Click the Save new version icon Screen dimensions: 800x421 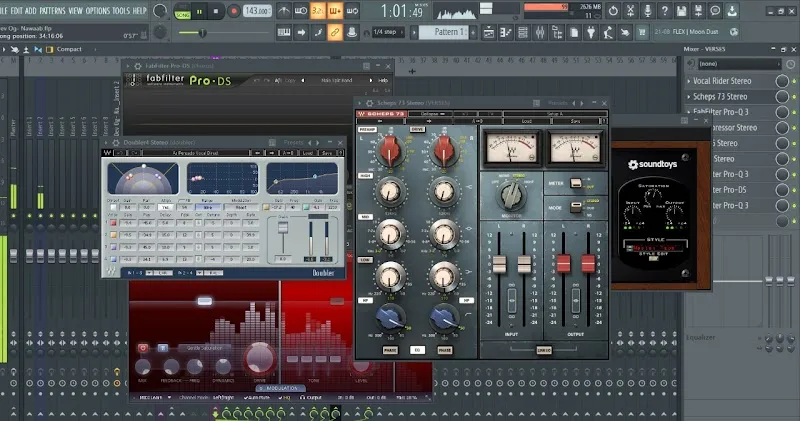(698, 11)
